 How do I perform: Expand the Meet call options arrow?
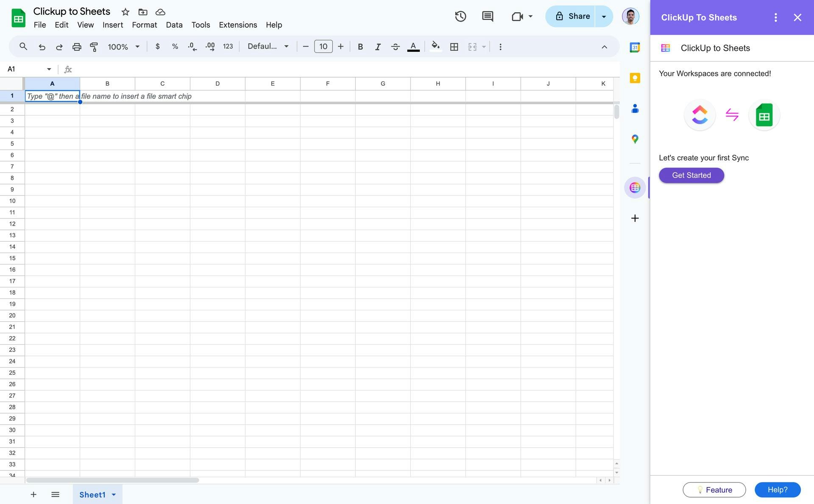pos(530,17)
